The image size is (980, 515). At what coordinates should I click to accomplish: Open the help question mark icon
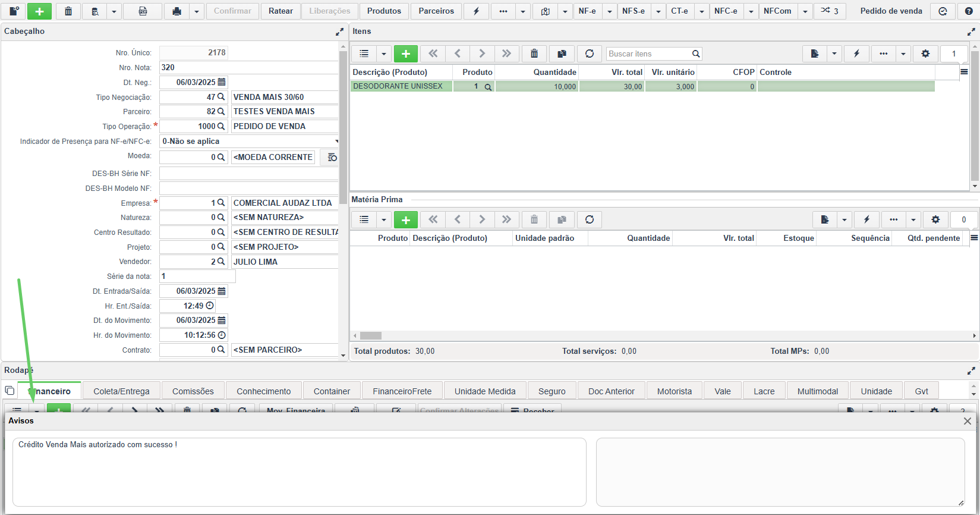click(x=969, y=11)
